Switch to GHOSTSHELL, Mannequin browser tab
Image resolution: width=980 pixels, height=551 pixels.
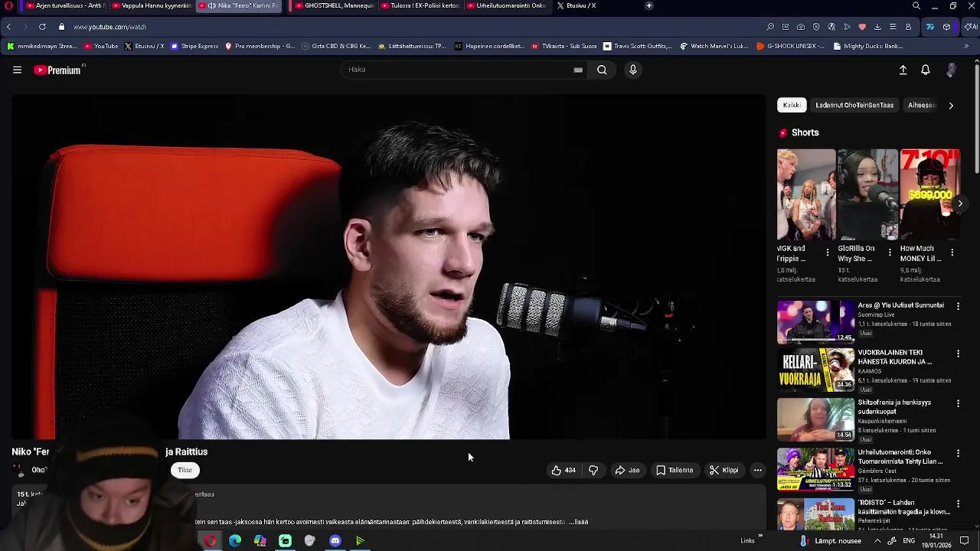point(335,6)
